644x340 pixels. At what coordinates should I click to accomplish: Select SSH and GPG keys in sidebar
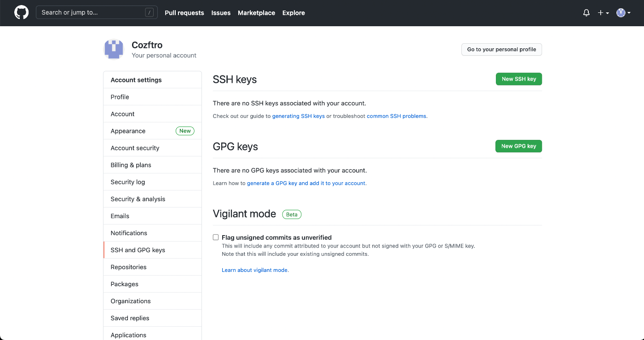(153, 250)
